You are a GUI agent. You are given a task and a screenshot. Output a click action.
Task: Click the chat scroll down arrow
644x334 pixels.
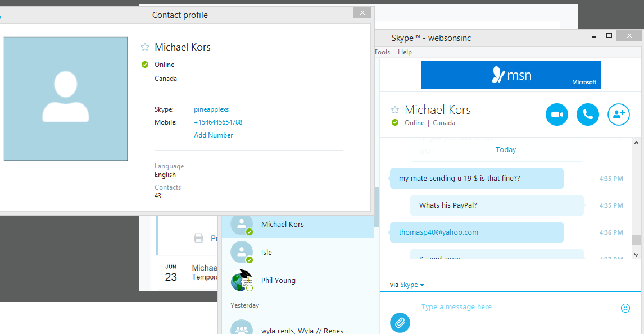(636, 255)
